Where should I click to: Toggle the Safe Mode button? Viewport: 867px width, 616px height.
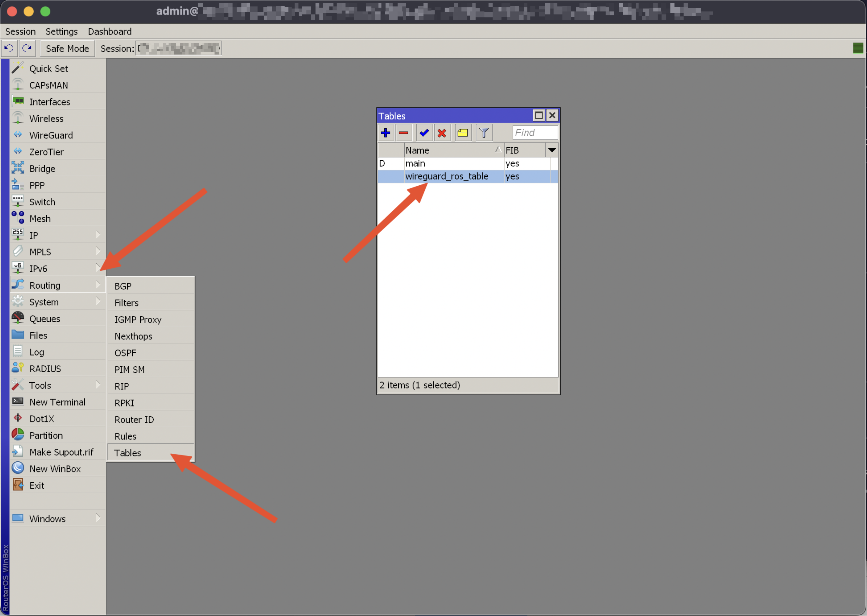click(67, 48)
